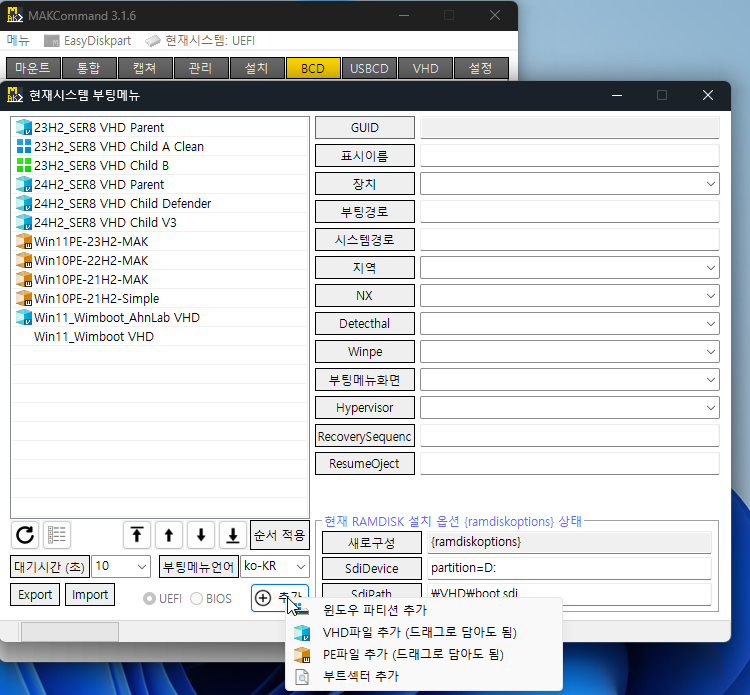
Task: Click the 부팅메뉴언어 button
Action: coord(199,567)
